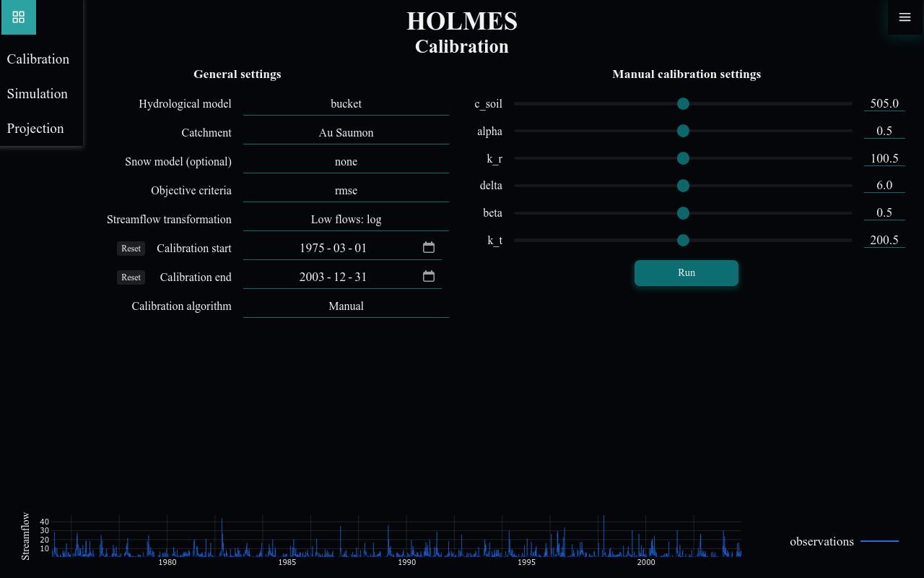
Task: Open the Snow model dropdown
Action: click(346, 161)
